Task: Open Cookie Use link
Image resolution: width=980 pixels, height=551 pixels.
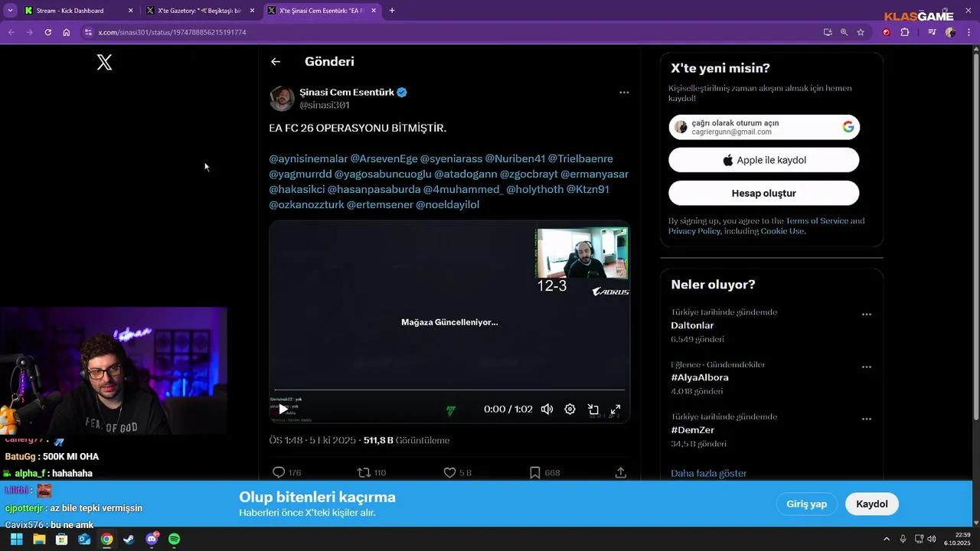Action: tap(782, 231)
